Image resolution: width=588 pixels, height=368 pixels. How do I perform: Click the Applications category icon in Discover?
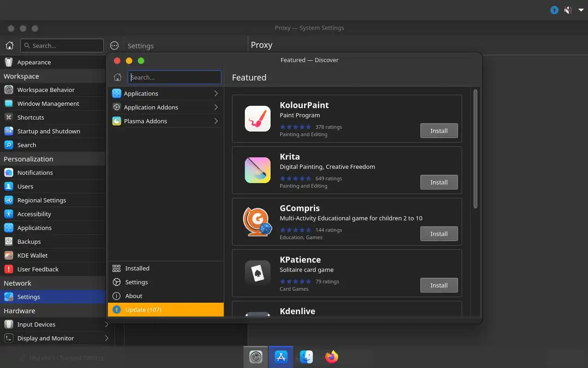pos(117,93)
